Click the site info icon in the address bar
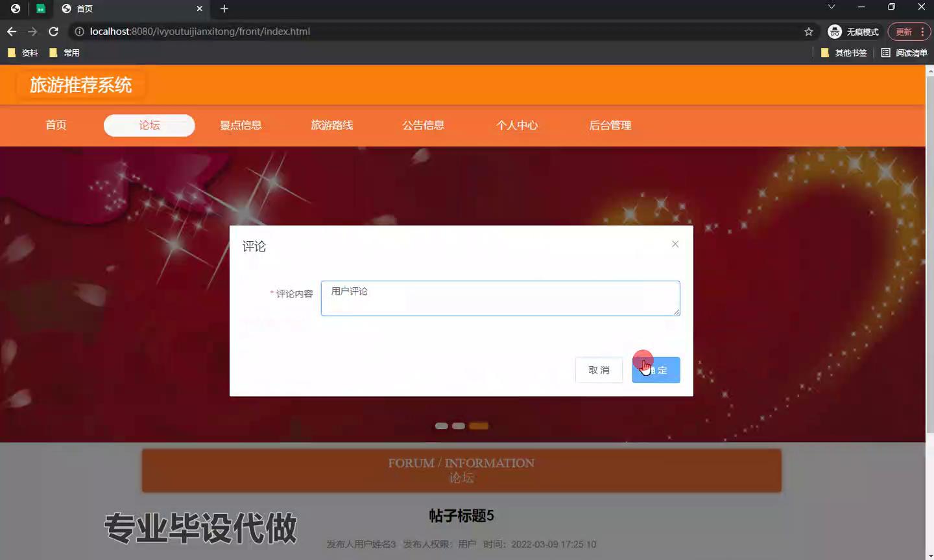934x560 pixels. click(79, 32)
